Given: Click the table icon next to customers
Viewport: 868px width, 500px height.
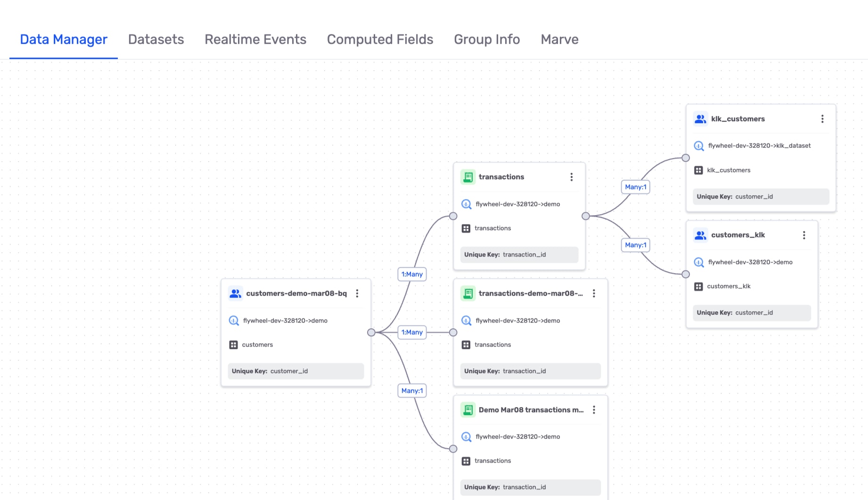Looking at the screenshot, I should pyautogui.click(x=233, y=345).
